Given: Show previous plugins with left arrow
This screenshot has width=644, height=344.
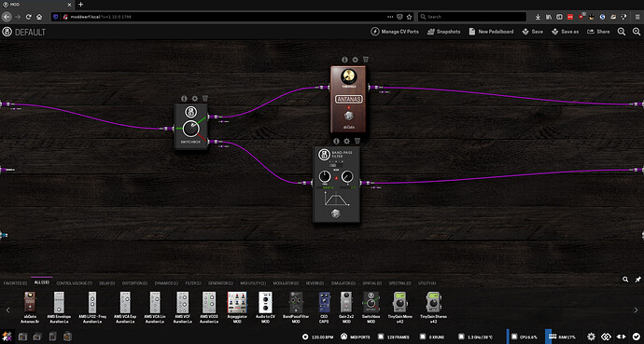Looking at the screenshot, I should click(7, 310).
